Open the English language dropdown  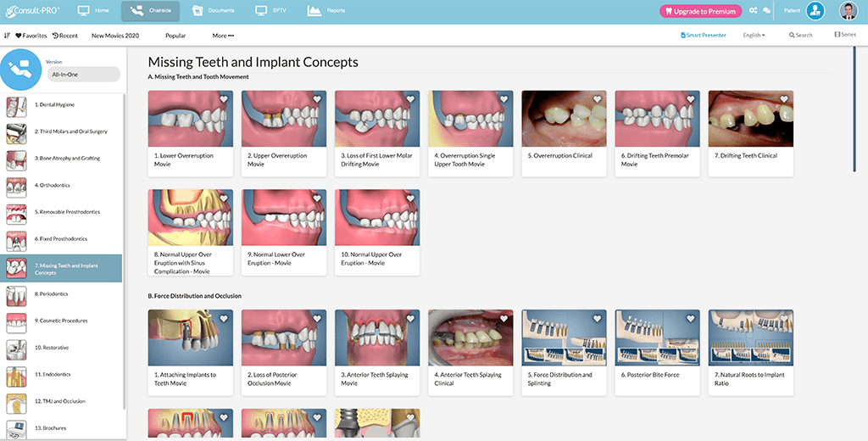coord(754,35)
